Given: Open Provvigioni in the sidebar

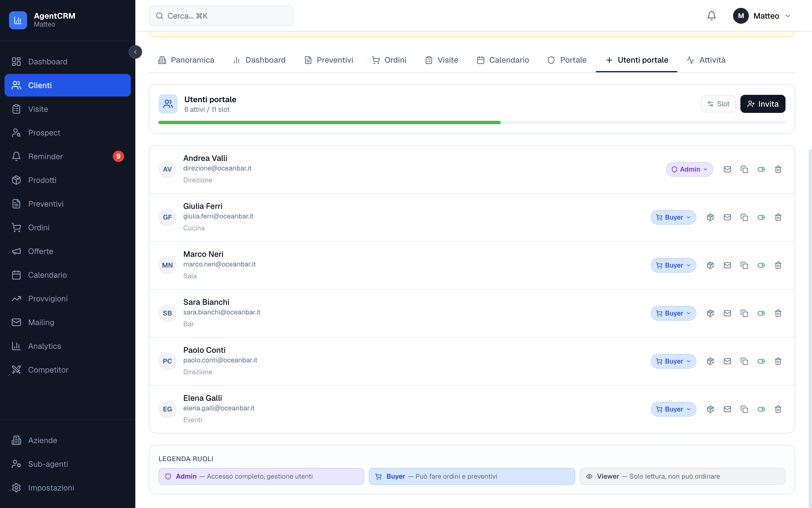Looking at the screenshot, I should pos(67,299).
